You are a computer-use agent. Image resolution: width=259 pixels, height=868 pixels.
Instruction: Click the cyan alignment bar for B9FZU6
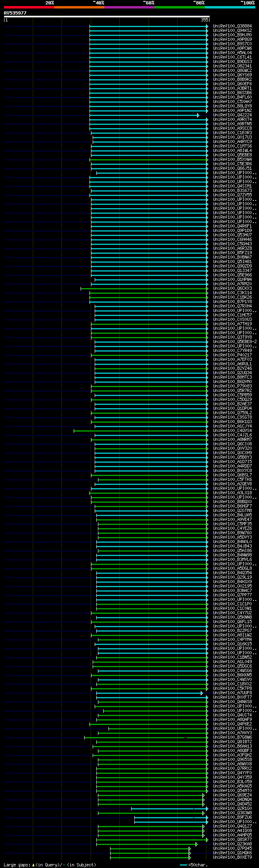coord(172,818)
